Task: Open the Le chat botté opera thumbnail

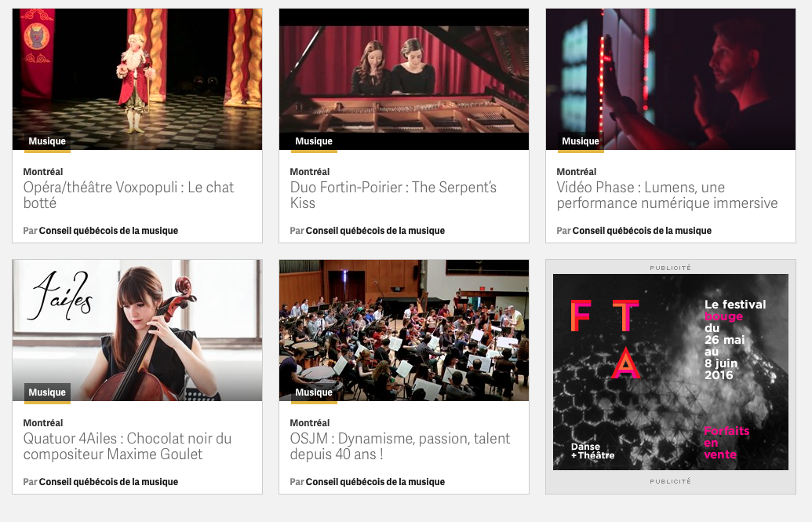Action: pyautogui.click(x=137, y=78)
